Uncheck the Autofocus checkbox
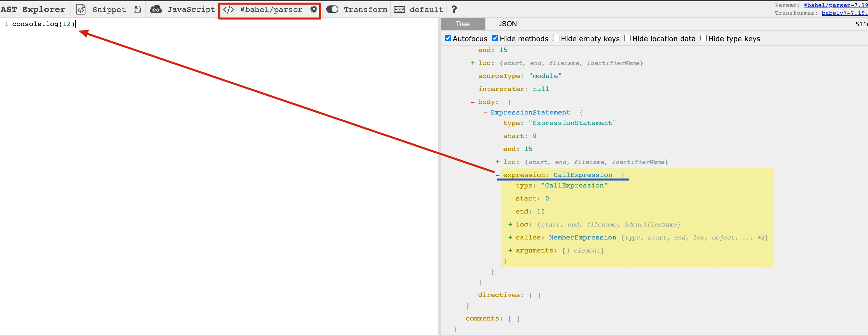Image resolution: width=868 pixels, height=336 pixels. (448, 38)
